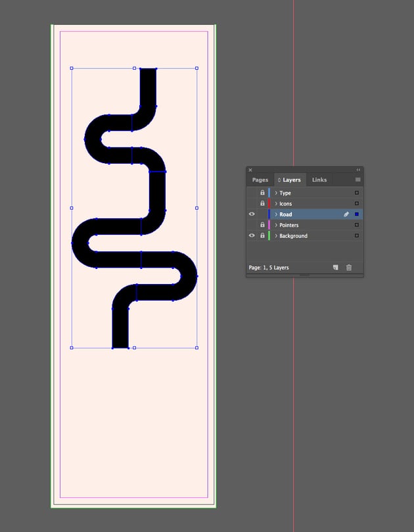Close the Layers panel group
Viewport: 414px width, 532px height.
250,170
